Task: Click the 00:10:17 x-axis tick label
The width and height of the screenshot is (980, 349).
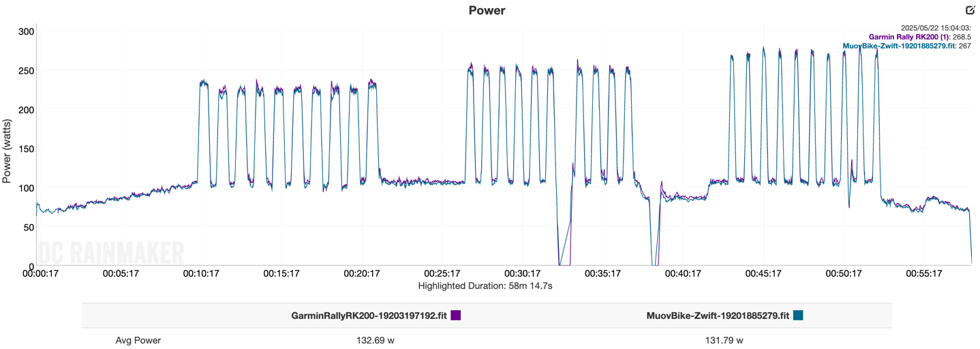Action: point(201,273)
